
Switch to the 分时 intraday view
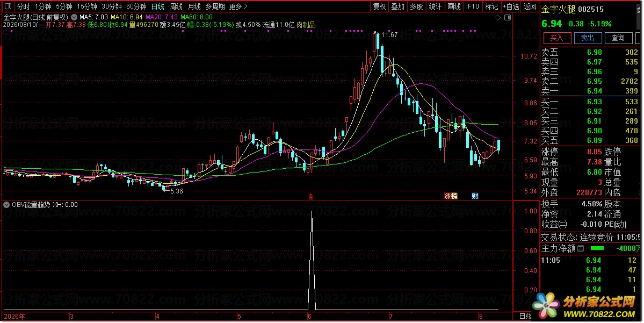click(x=23, y=6)
